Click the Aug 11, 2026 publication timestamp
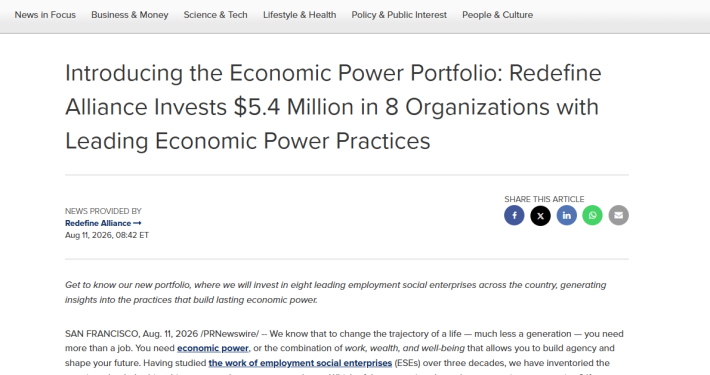Viewport: 710px width, 375px height. (107, 235)
